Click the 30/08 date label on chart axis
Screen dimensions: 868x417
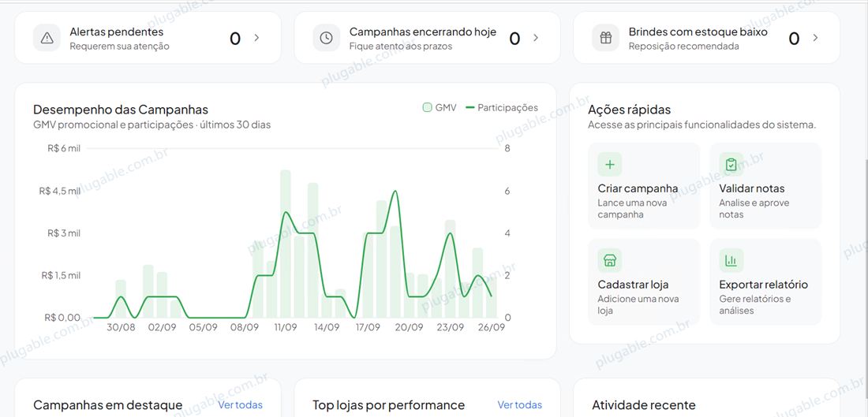[121, 327]
